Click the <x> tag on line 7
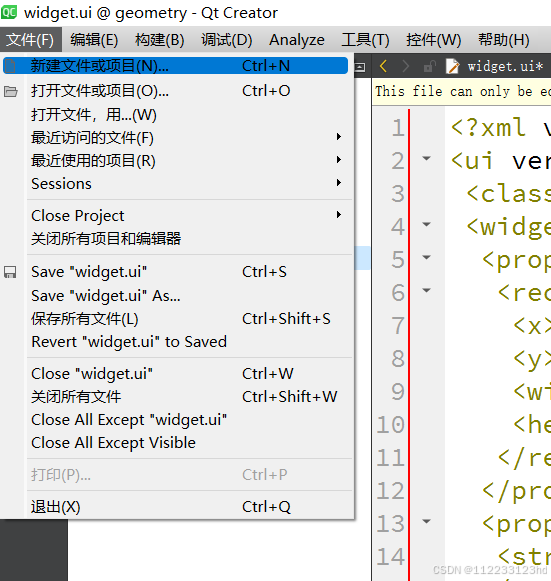Image resolution: width=551 pixels, height=581 pixels. pyautogui.click(x=532, y=326)
